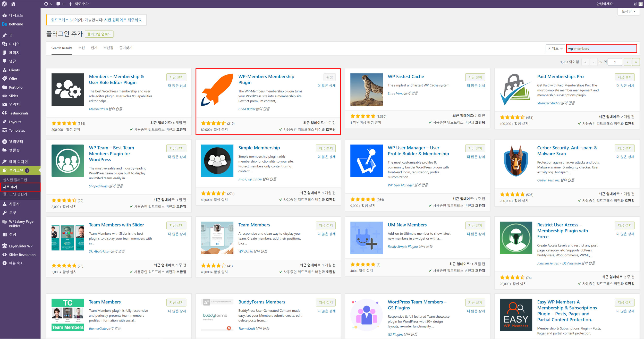Jump to the last results page
Image resolution: width=644 pixels, height=339 pixels.
(636, 62)
